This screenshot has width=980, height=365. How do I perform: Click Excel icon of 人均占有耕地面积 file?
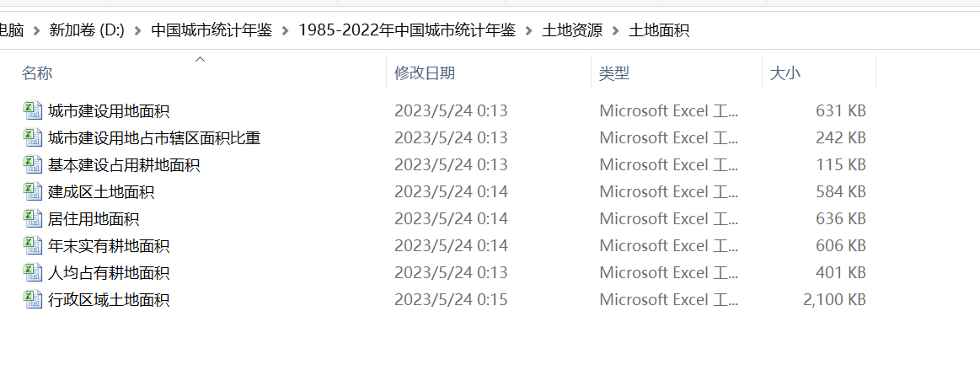click(32, 272)
